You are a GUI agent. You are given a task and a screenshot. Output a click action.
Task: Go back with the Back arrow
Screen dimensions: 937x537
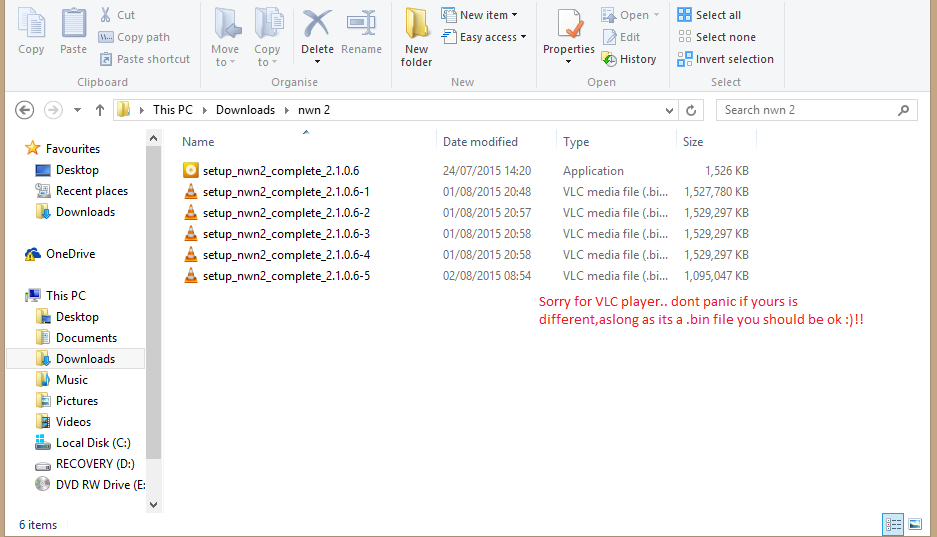click(25, 110)
